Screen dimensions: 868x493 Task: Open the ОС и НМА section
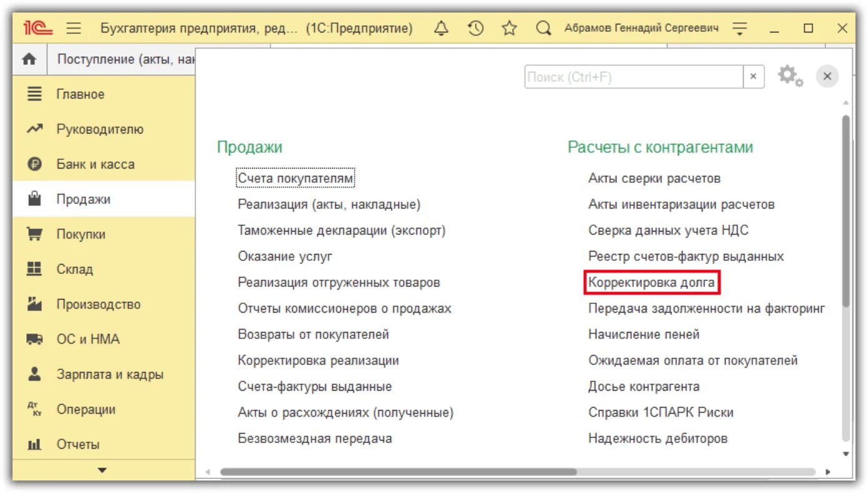coord(104,339)
